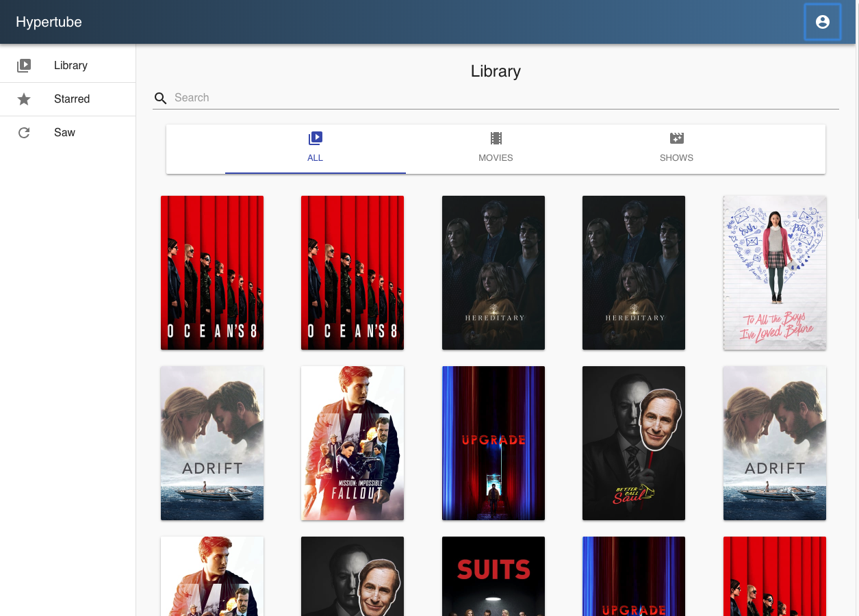The height and width of the screenshot is (616, 859).
Task: Open the cut-off Better Call Saul poster in bottom row
Action: click(x=352, y=576)
